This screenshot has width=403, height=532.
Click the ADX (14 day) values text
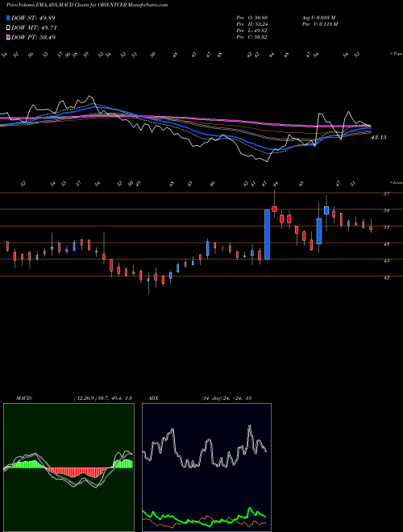[226, 398]
